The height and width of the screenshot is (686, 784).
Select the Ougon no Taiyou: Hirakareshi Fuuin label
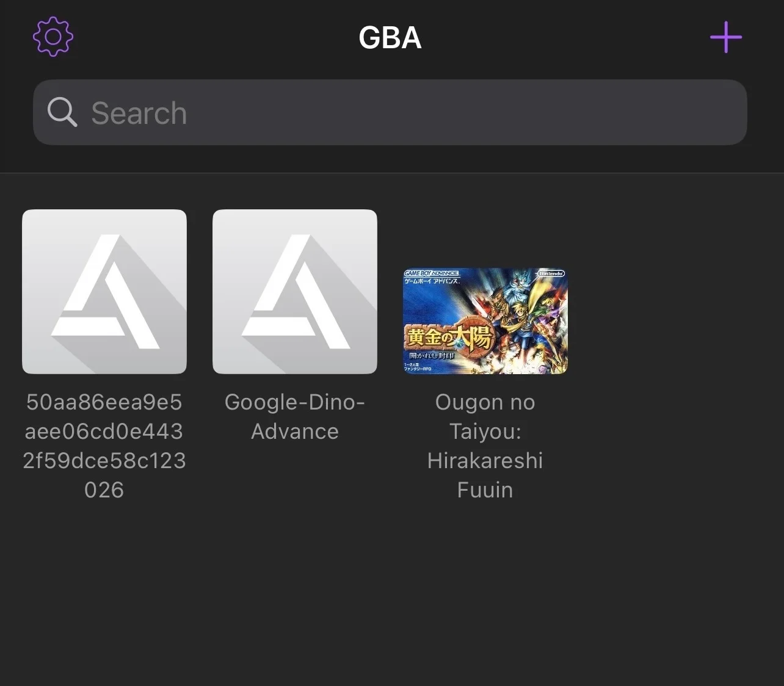point(485,446)
